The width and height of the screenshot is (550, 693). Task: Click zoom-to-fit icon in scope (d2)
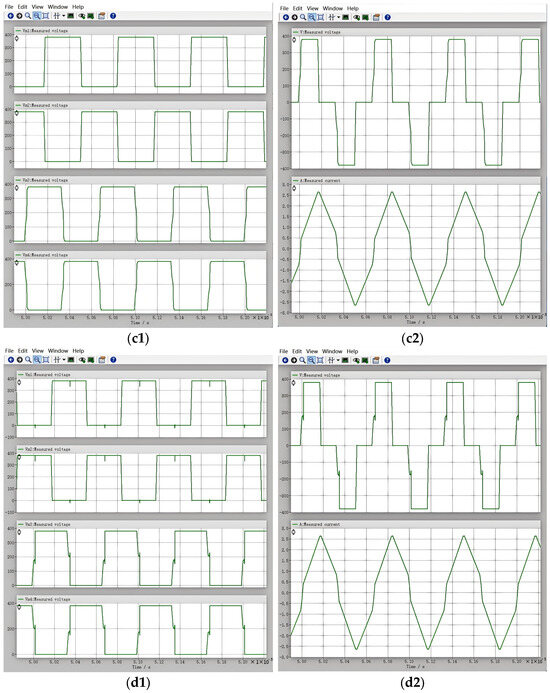coord(320,360)
